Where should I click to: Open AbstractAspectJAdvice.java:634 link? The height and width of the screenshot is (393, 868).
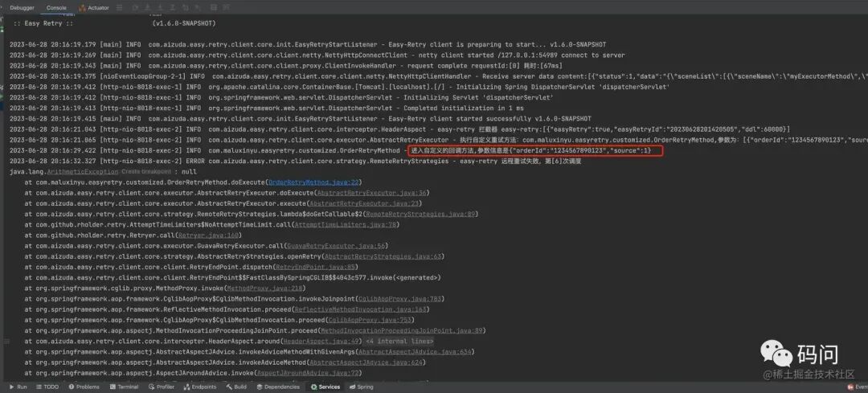coord(416,351)
